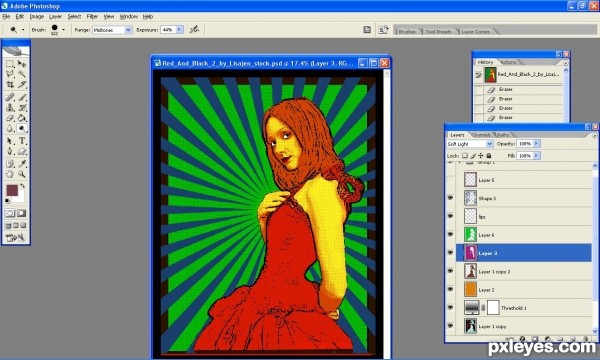Select the Healing Brush tool

[10, 98]
